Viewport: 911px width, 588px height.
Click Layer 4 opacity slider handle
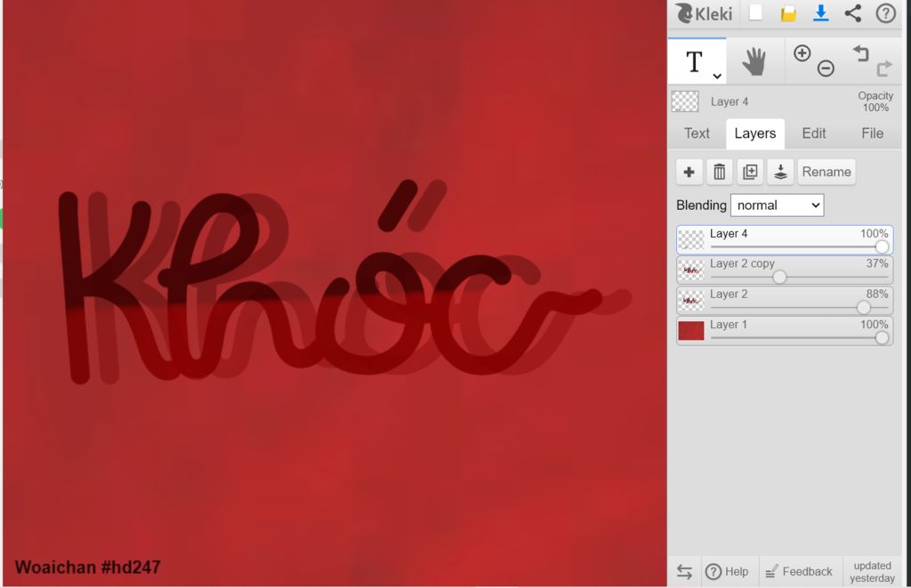click(882, 247)
